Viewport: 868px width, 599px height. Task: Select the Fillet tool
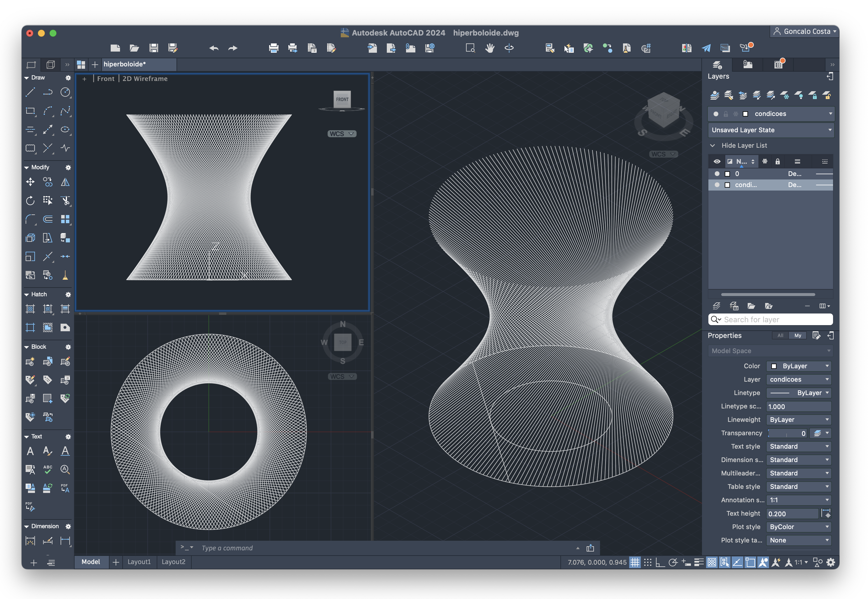[30, 219]
